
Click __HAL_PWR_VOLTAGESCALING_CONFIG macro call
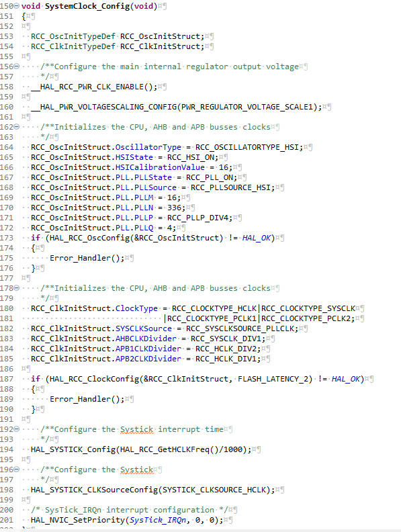click(103, 107)
